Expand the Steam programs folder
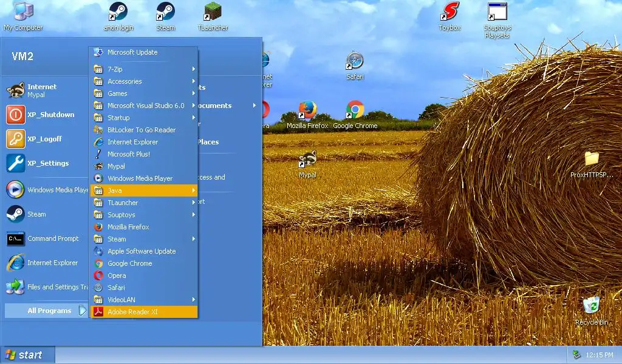622x364 pixels. (143, 239)
